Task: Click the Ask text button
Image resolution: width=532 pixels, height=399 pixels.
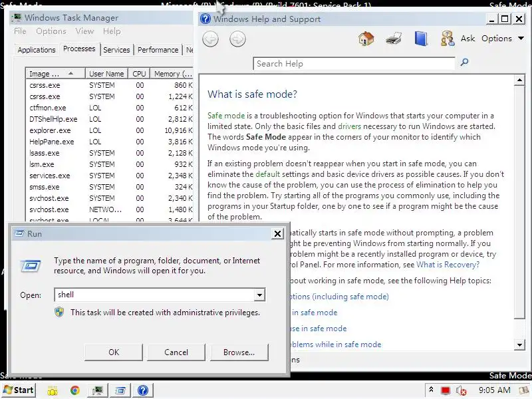Action: 467,39
